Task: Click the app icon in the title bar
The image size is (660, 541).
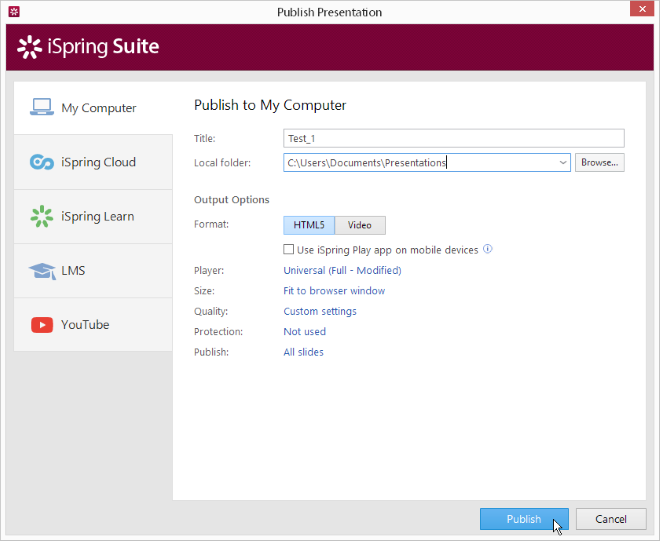Action: tap(14, 11)
